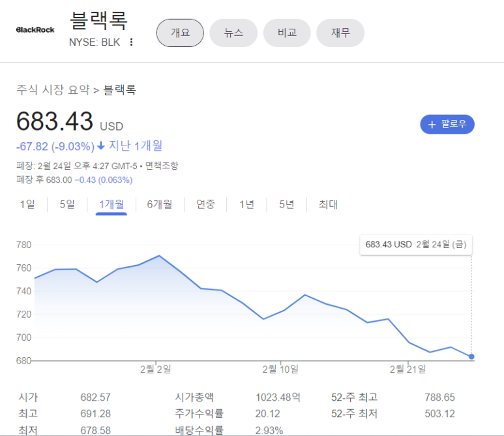Click the 블랙록 breadcrumb text

point(119,90)
